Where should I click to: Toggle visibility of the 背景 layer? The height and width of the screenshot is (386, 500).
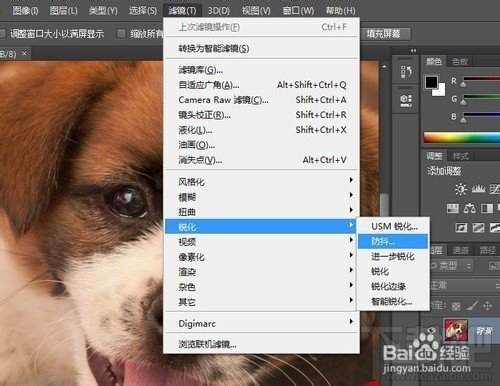[x=432, y=330]
